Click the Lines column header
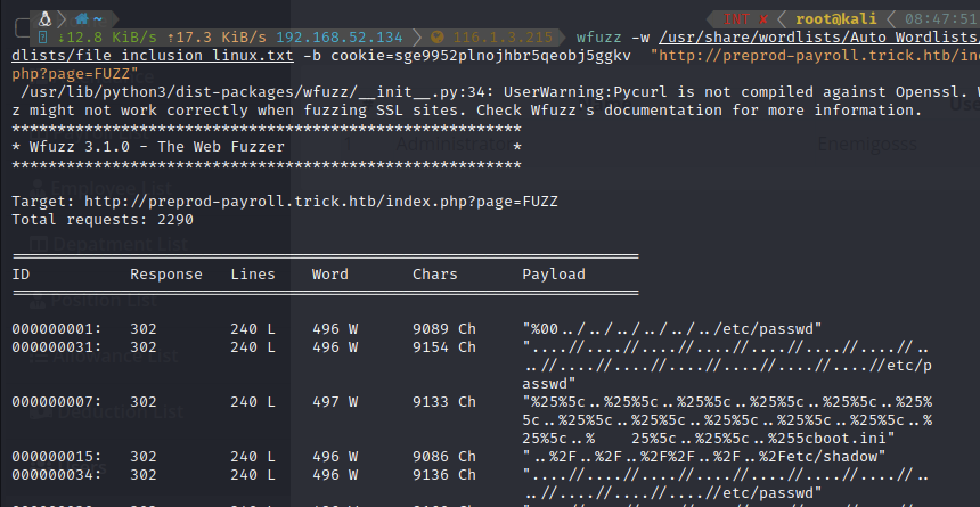980x507 pixels. [x=253, y=275]
